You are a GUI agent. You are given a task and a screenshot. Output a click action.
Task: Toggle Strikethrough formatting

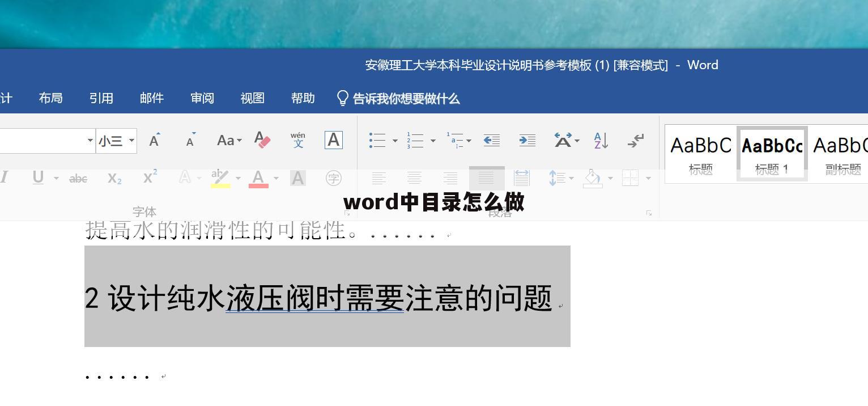(78, 177)
